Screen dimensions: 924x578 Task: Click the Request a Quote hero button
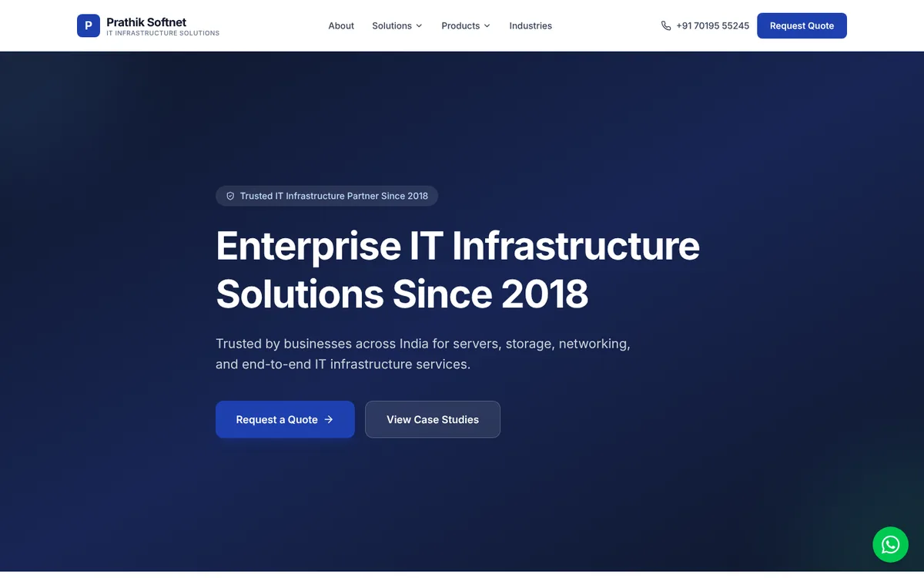click(x=285, y=419)
